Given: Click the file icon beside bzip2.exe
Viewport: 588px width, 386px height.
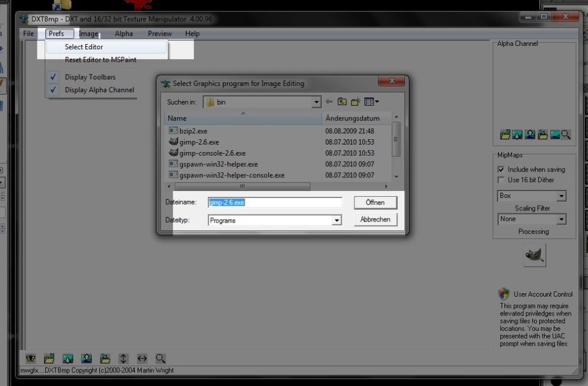Looking at the screenshot, I should tap(173, 130).
